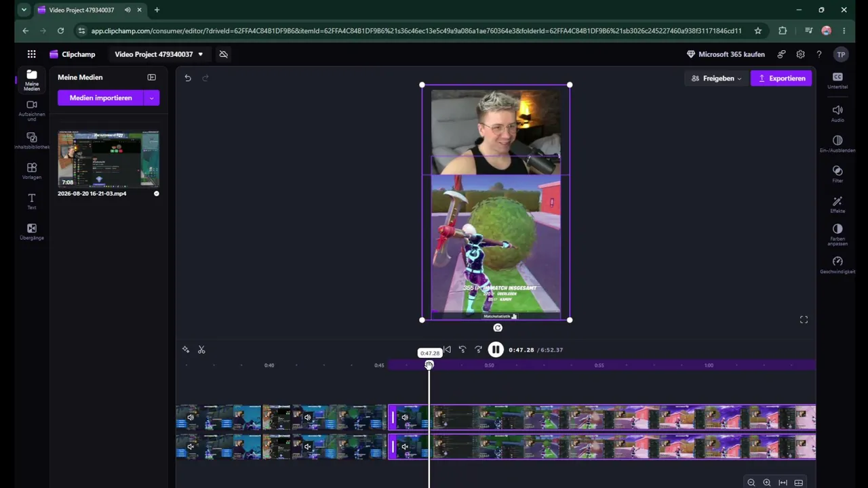Image resolution: width=868 pixels, height=488 pixels.
Task: Bookmark this page with the star
Action: [x=758, y=30]
